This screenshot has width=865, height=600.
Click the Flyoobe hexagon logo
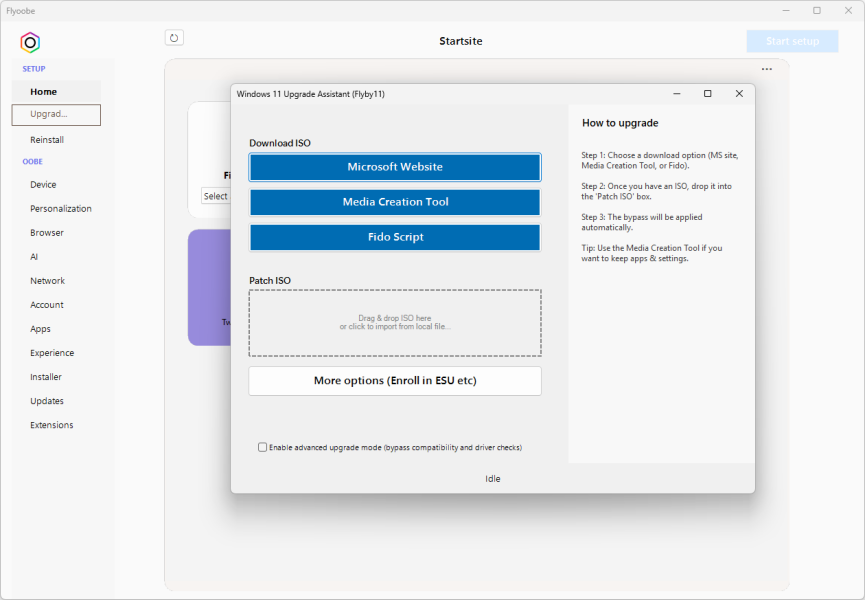pyautogui.click(x=30, y=42)
